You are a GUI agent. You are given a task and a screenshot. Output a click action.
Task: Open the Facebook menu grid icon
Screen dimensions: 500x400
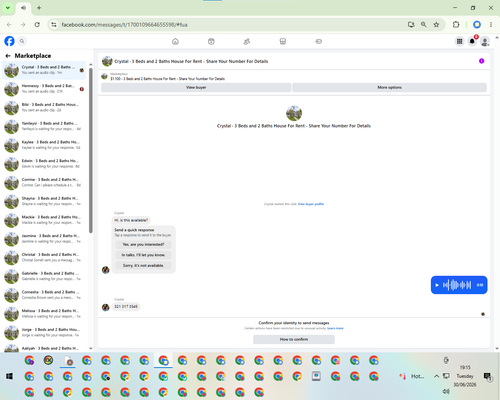pyautogui.click(x=460, y=41)
